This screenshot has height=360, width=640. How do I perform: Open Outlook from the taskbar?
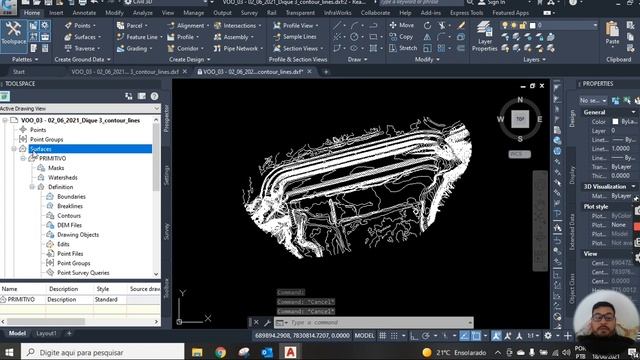pos(267,352)
